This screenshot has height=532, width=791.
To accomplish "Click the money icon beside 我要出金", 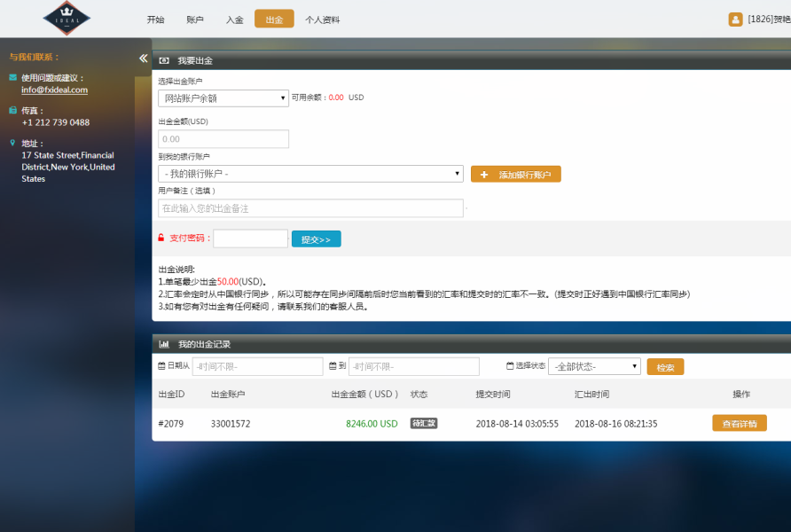I will (x=164, y=61).
